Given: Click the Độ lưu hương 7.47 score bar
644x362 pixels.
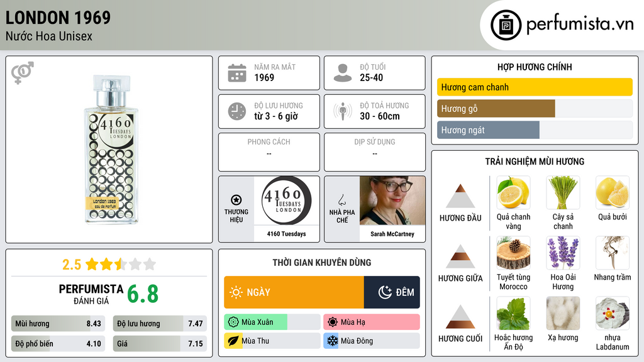Looking at the screenshot, I should (x=160, y=324).
